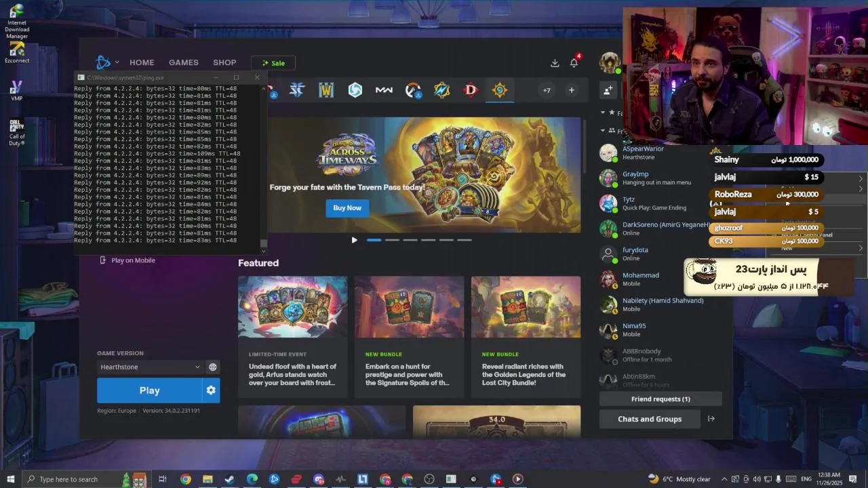Open the ENG language indicator
Viewport: 868px width, 488px height.
coord(807,479)
